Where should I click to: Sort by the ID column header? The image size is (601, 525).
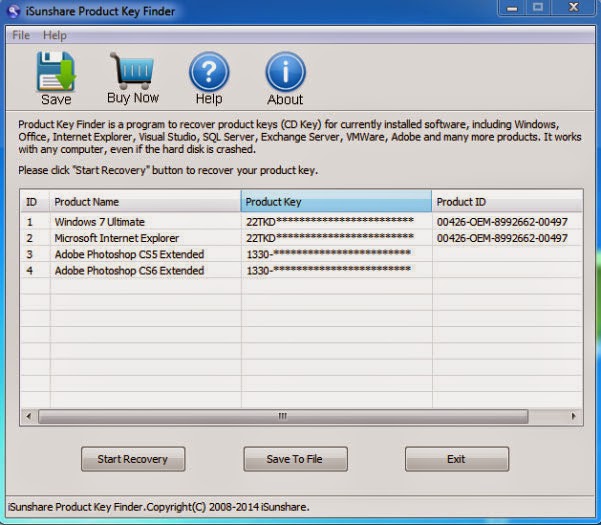tap(35, 202)
